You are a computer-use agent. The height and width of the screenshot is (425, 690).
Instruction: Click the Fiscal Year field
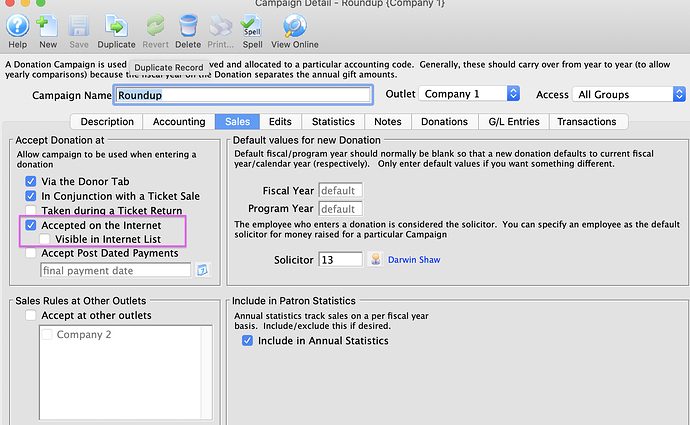point(340,191)
